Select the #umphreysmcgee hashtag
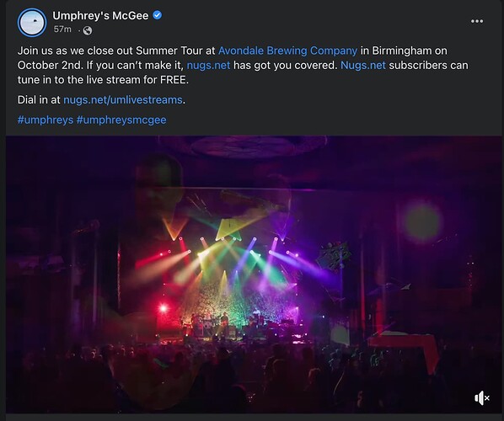The width and height of the screenshot is (504, 421). 121,120
